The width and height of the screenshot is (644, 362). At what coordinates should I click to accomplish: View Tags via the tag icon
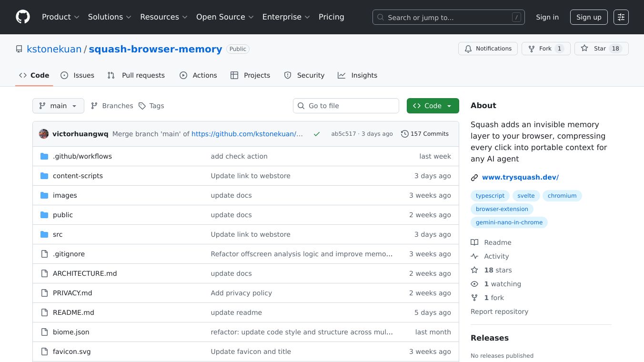[142, 106]
